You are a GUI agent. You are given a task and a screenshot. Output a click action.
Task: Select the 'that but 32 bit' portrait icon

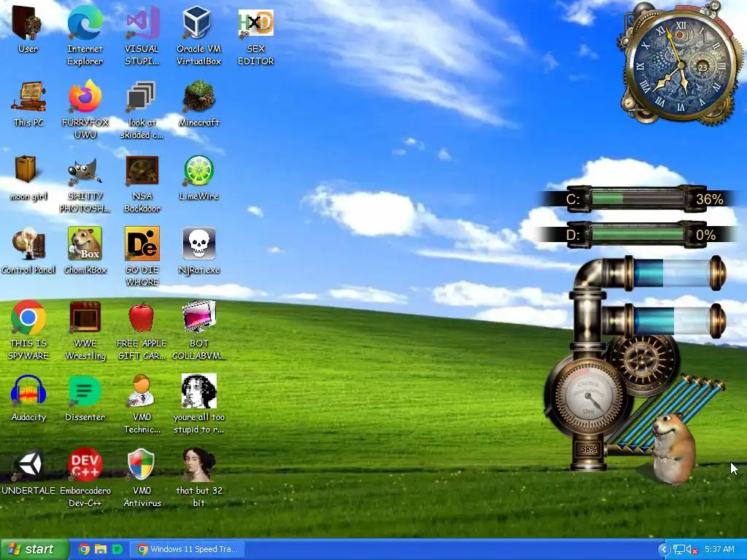pyautogui.click(x=199, y=464)
